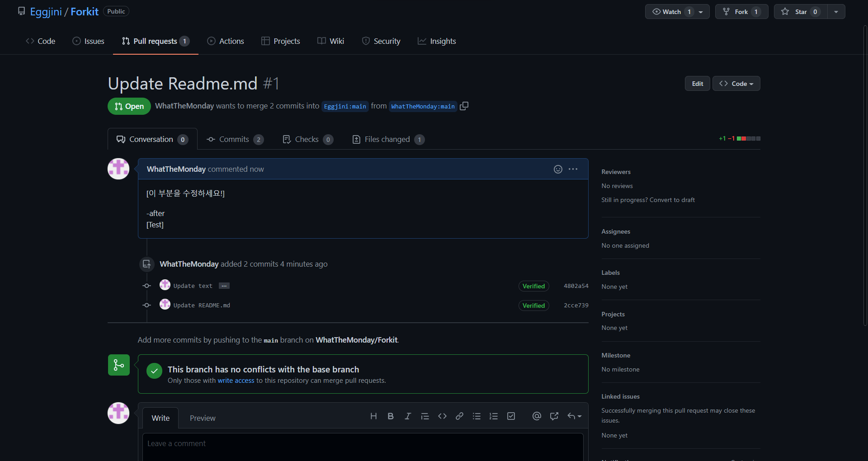868x461 pixels.
Task: Open commit hash 2cce739
Action: pos(576,305)
